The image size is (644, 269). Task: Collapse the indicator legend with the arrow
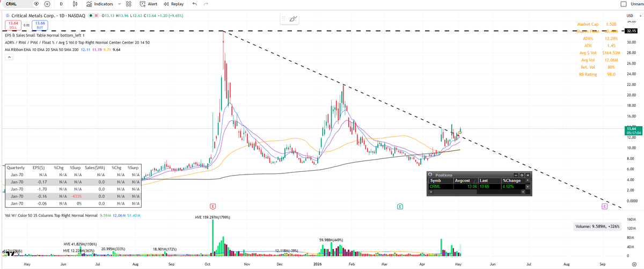(9, 56)
